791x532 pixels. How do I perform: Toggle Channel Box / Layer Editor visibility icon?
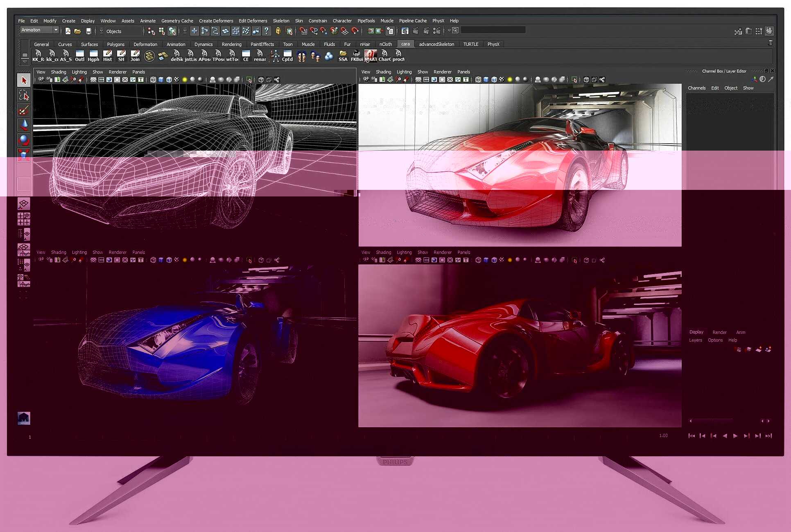pos(769,31)
